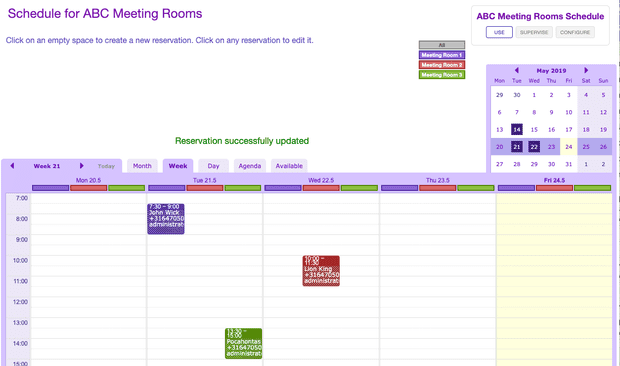The height and width of the screenshot is (366, 620).
Task: Select May 10 in mini calendar
Action: point(569,112)
